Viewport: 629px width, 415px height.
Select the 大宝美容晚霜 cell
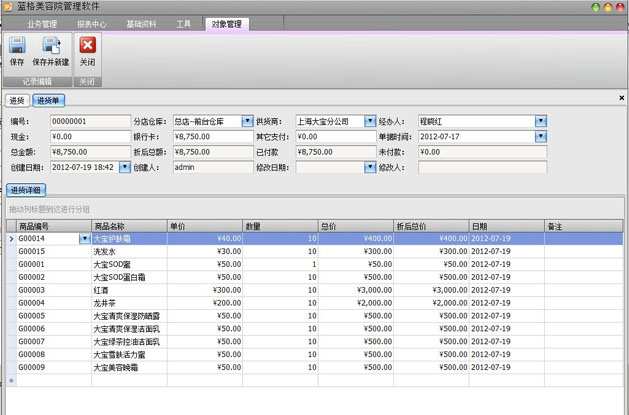click(129, 367)
